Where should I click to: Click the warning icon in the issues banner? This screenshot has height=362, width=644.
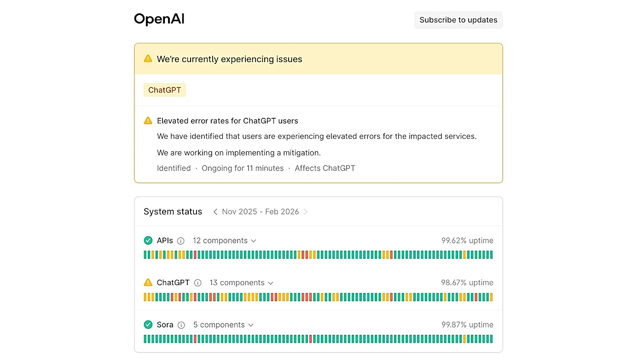pyautogui.click(x=148, y=58)
